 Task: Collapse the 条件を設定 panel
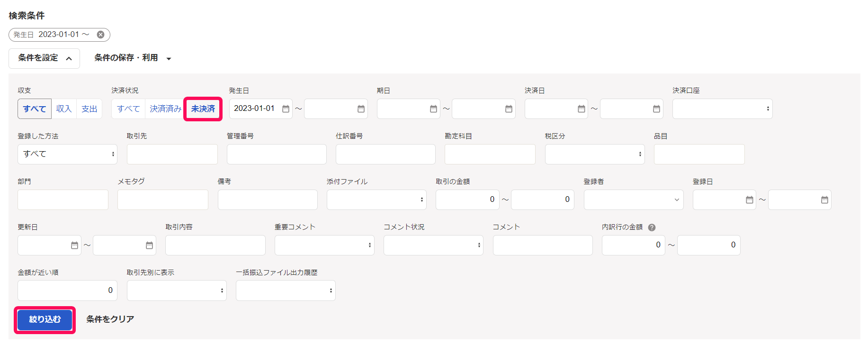pyautogui.click(x=44, y=58)
